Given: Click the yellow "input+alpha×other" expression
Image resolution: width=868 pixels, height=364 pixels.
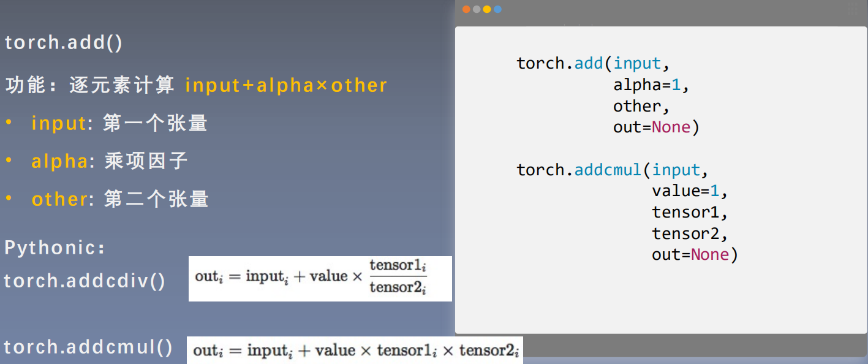Looking at the screenshot, I should (x=286, y=85).
